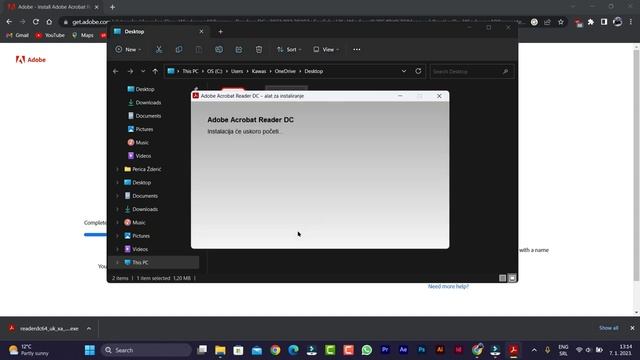Reload the Adobe page in Chrome
The width and height of the screenshot is (640, 360).
pyautogui.click(x=36, y=22)
